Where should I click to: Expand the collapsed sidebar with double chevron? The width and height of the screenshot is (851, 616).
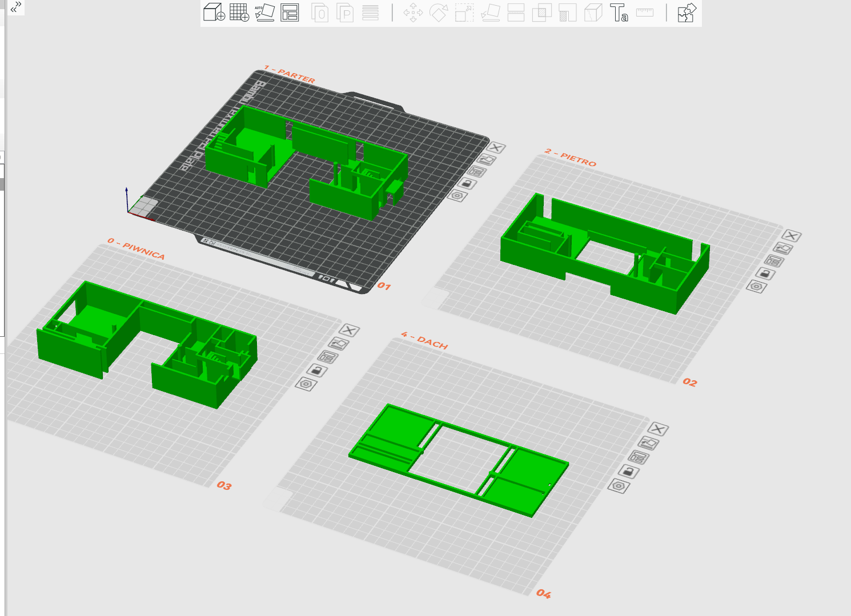click(x=16, y=7)
